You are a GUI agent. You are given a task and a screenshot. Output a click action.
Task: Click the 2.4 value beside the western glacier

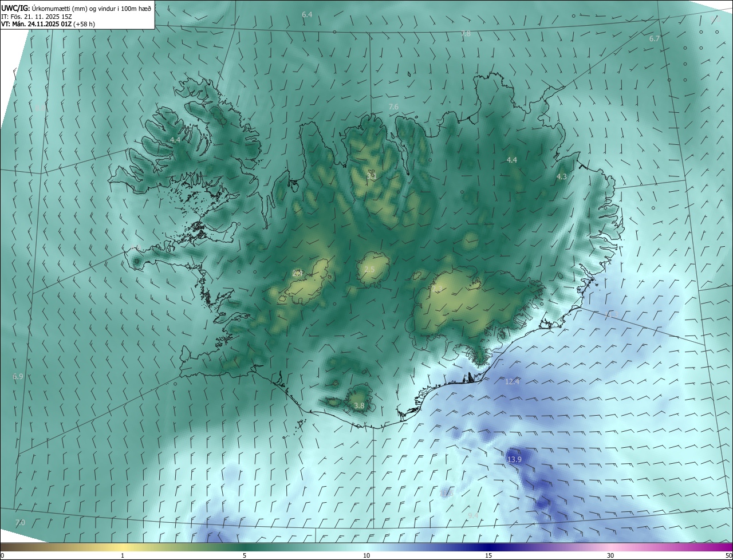coord(297,273)
